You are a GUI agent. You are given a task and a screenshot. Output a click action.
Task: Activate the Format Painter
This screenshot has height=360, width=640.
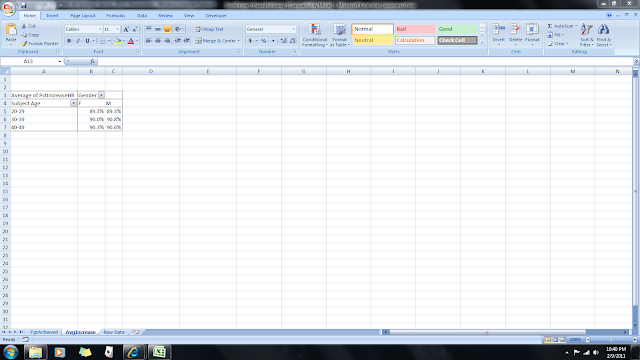point(40,43)
